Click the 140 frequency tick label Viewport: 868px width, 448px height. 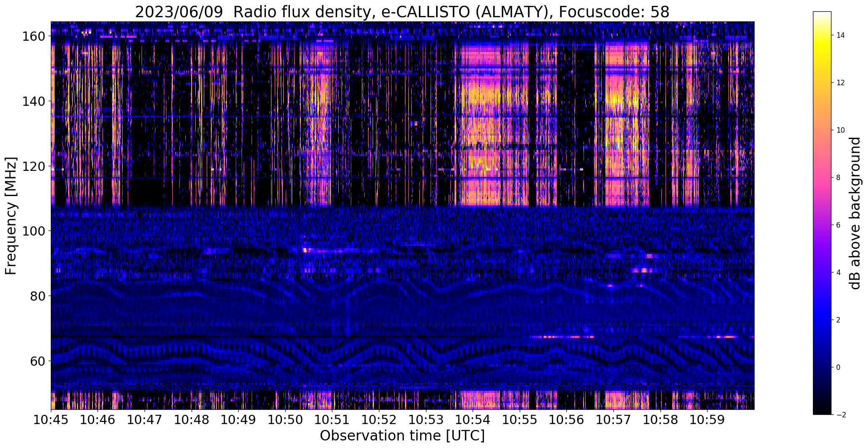coord(34,102)
